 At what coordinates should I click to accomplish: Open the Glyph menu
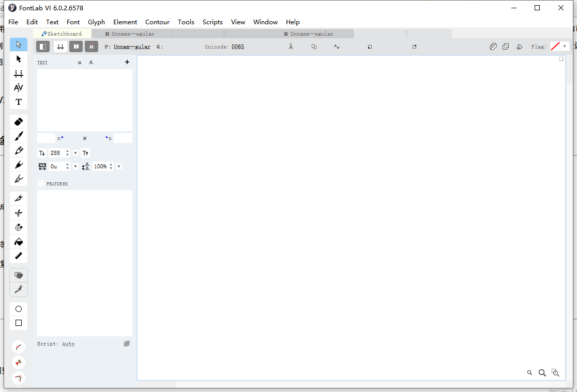click(96, 22)
